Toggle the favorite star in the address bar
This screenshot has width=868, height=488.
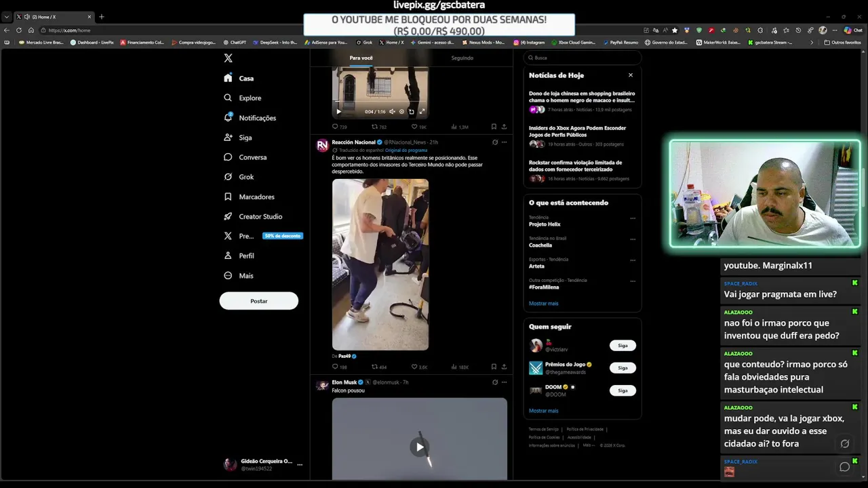point(675,30)
